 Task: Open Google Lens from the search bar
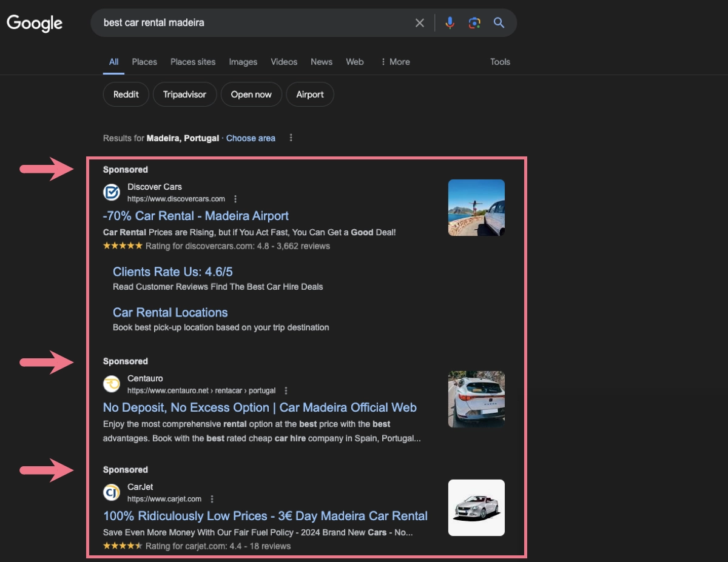tap(474, 22)
